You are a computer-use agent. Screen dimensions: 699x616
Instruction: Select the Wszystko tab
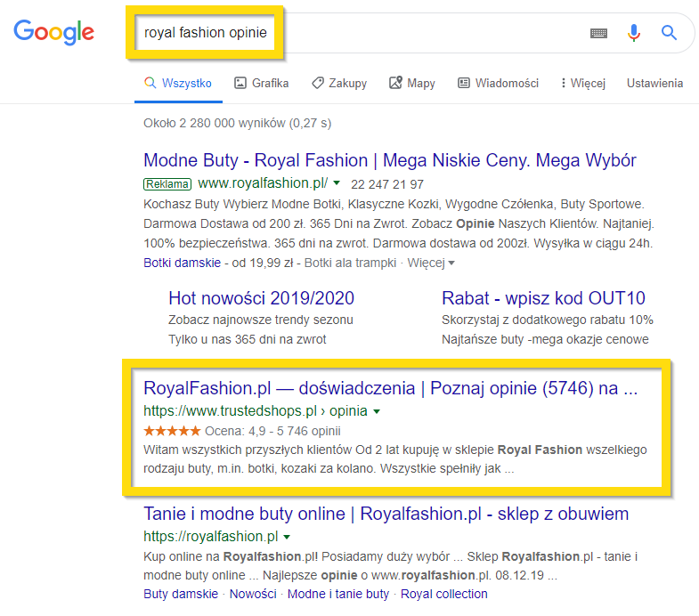(x=178, y=84)
